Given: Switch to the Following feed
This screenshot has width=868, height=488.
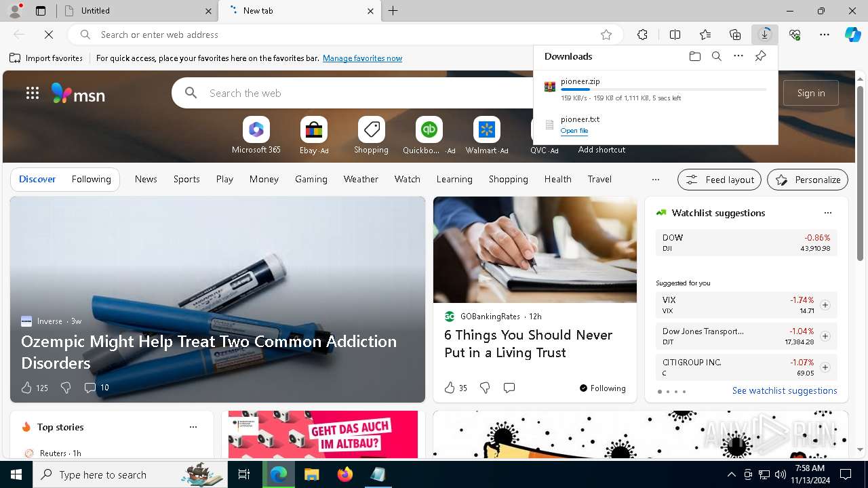Looking at the screenshot, I should [91, 179].
